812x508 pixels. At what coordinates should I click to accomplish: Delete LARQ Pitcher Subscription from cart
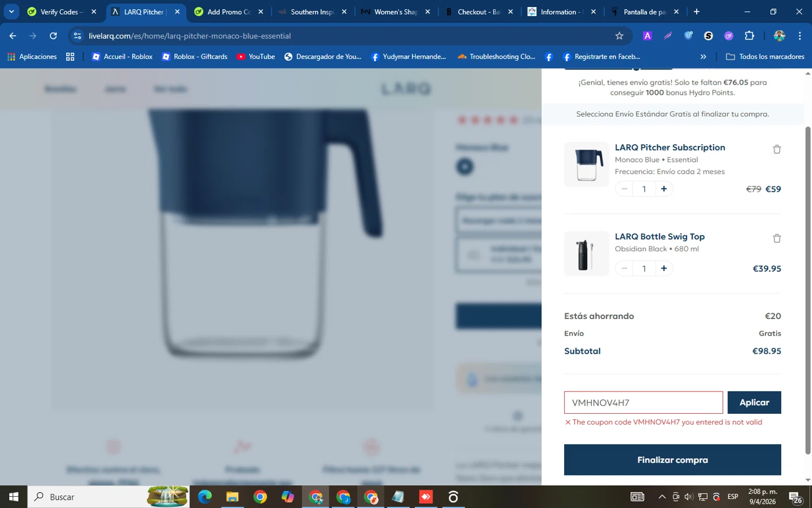click(777, 149)
